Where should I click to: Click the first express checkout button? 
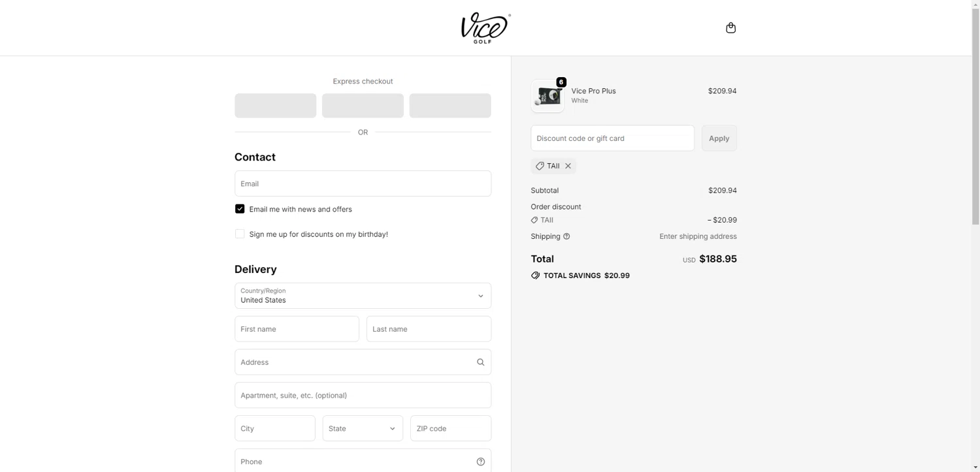coord(275,106)
